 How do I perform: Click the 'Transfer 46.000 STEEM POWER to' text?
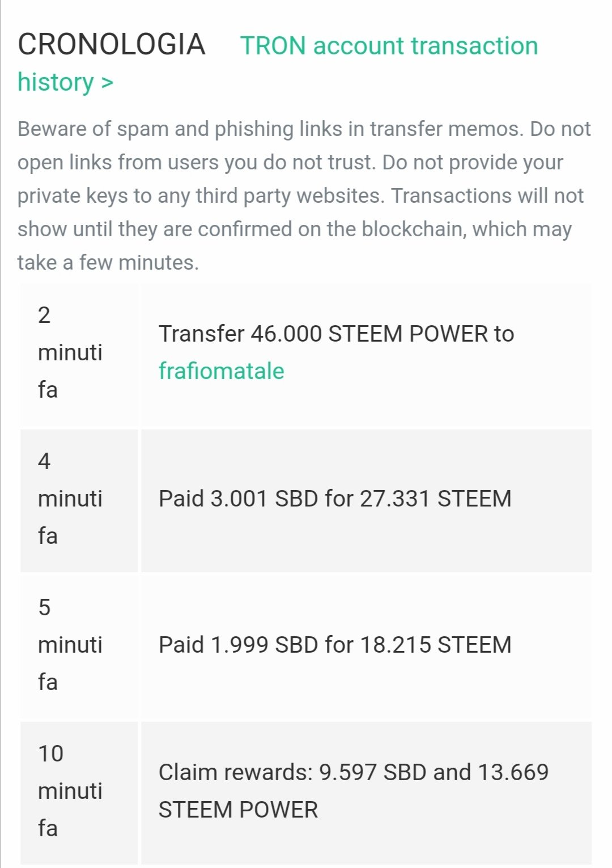click(336, 334)
